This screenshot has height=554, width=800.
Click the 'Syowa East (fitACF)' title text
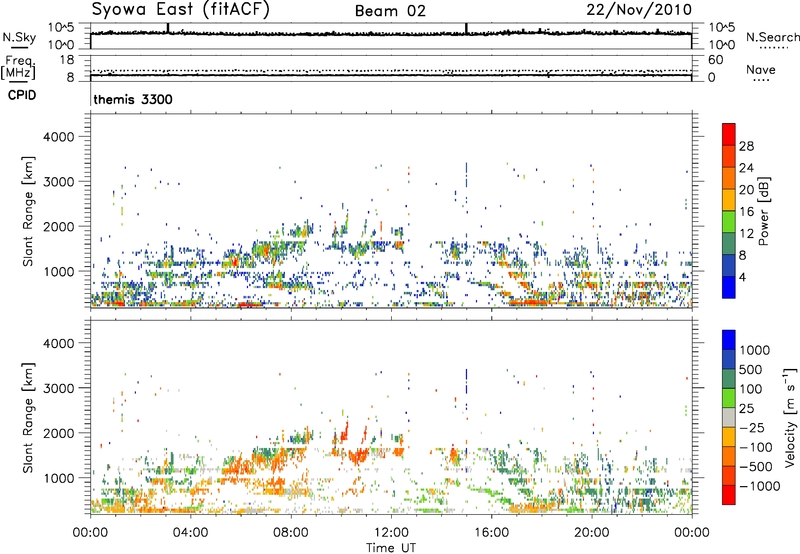[181, 10]
